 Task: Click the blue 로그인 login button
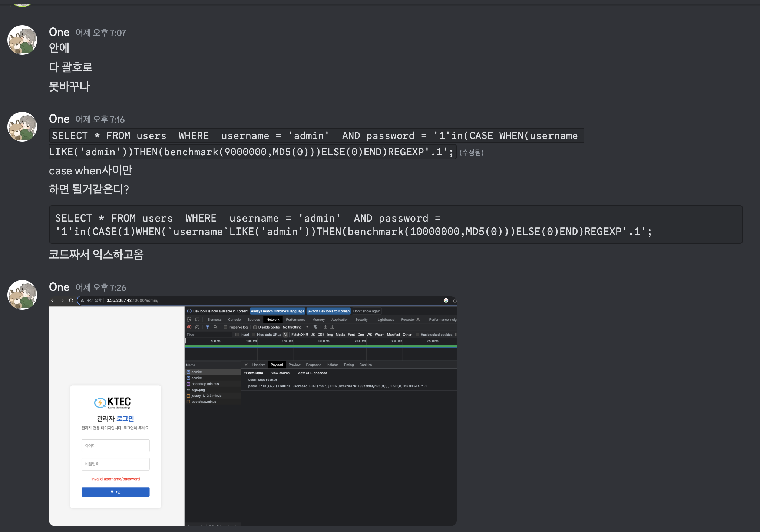[115, 492]
